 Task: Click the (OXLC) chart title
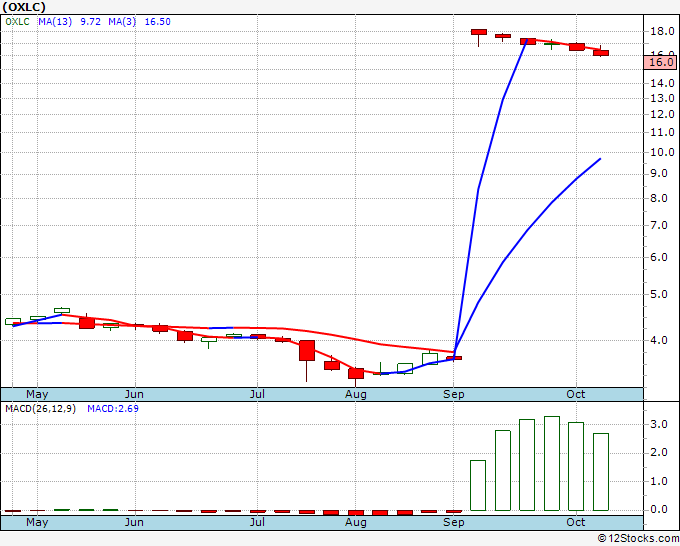(x=24, y=7)
